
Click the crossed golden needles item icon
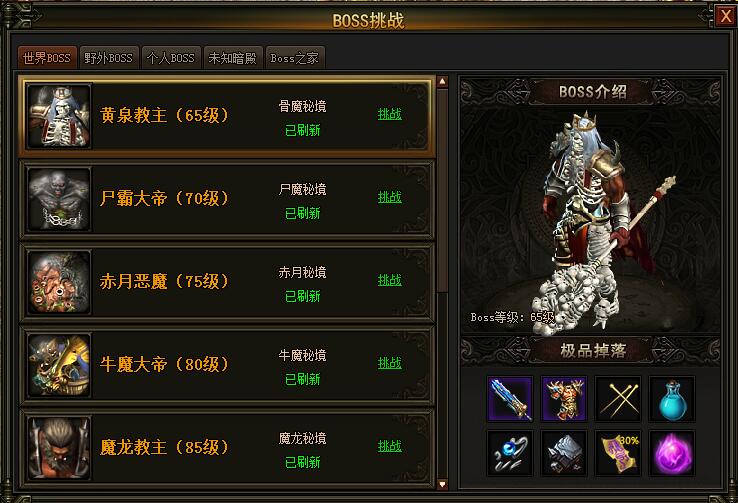(x=618, y=398)
